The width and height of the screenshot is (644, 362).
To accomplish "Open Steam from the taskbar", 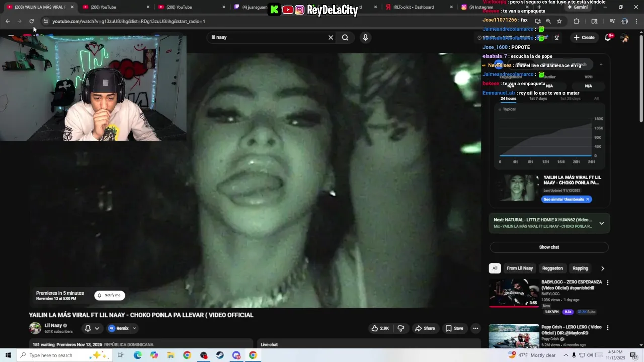I will [x=220, y=355].
